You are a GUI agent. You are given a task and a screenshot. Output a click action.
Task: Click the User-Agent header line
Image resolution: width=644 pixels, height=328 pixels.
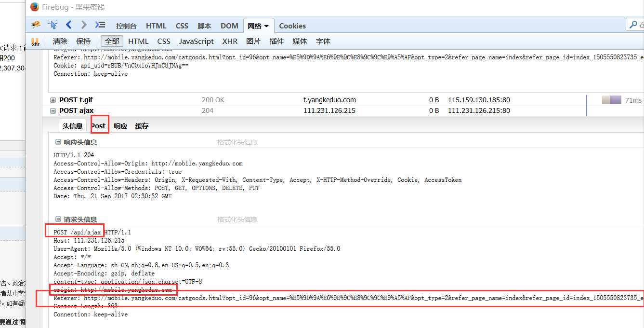click(x=197, y=249)
